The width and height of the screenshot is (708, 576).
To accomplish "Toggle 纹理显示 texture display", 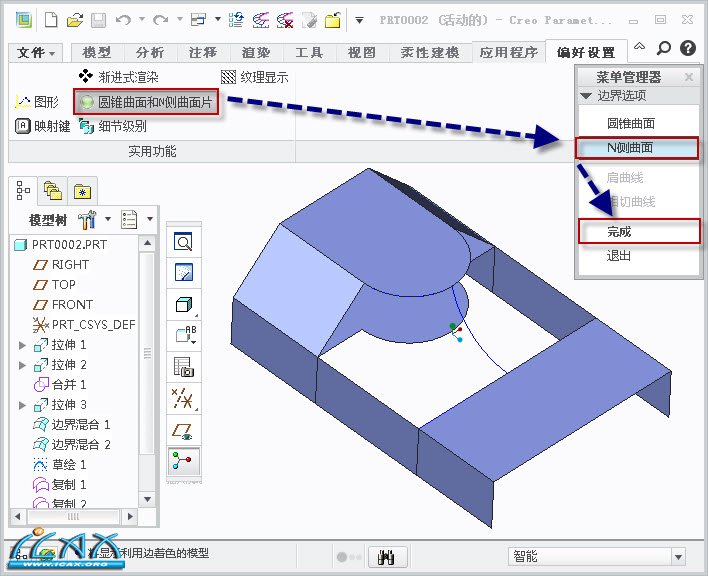I will (255, 78).
